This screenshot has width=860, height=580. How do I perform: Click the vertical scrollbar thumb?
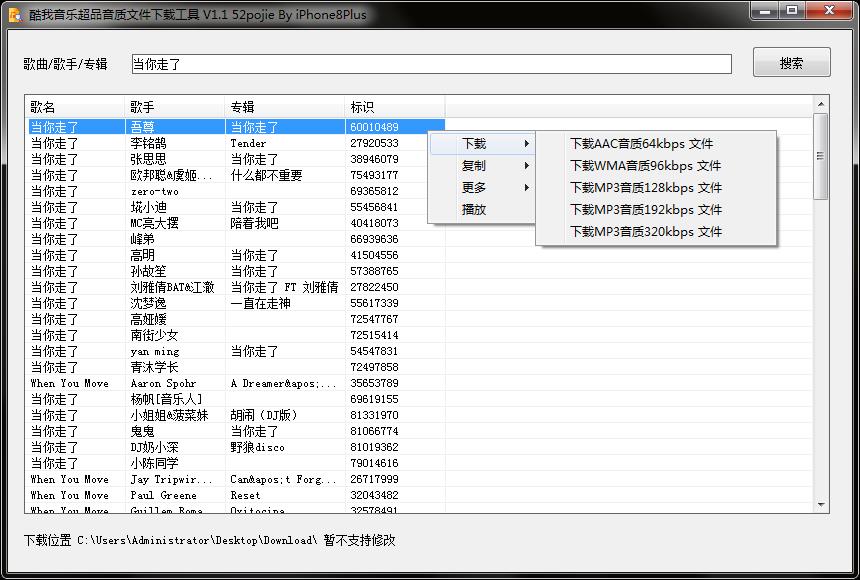821,156
